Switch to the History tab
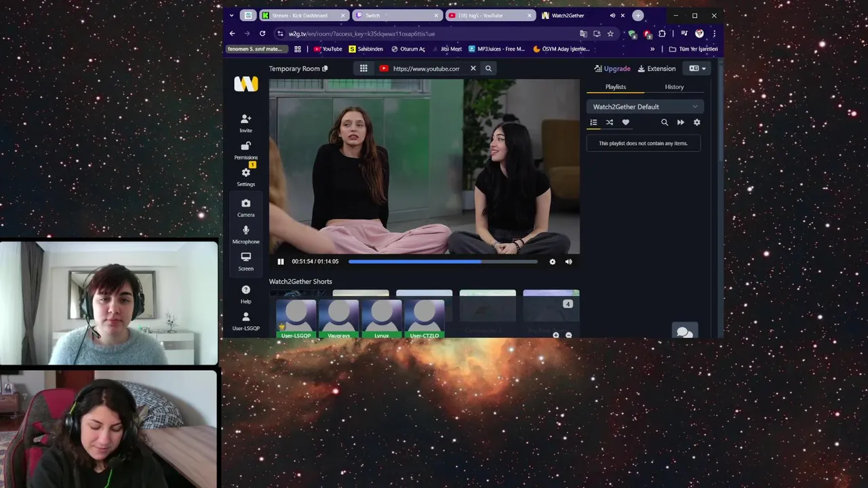 click(674, 87)
